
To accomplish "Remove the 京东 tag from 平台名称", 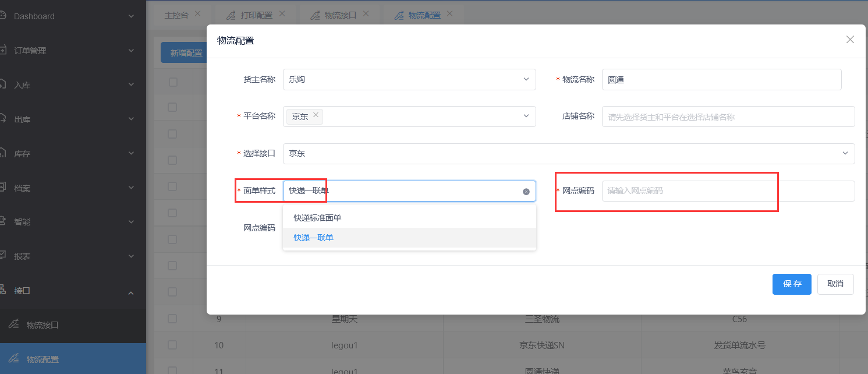I will [x=316, y=115].
